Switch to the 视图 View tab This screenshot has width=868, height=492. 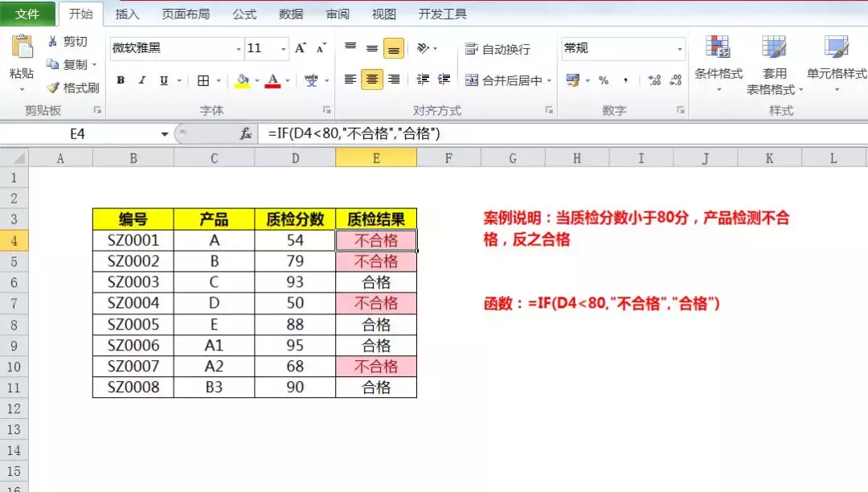click(x=384, y=14)
